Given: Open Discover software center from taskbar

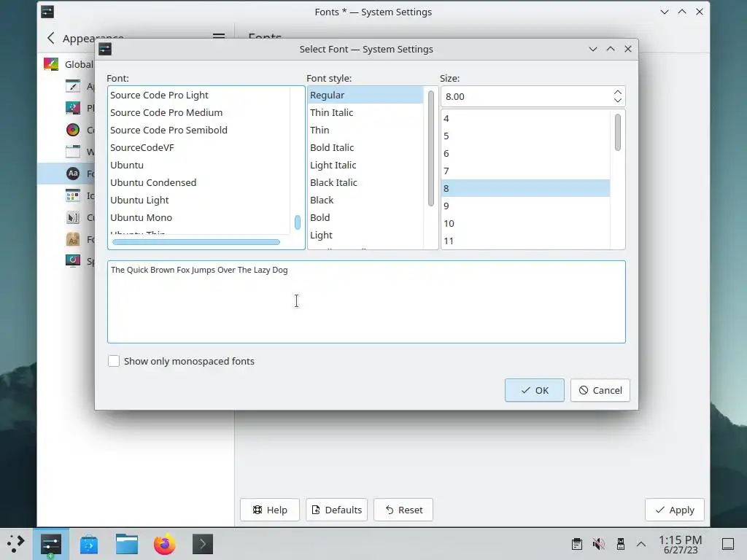Looking at the screenshot, I should pyautogui.click(x=89, y=544).
